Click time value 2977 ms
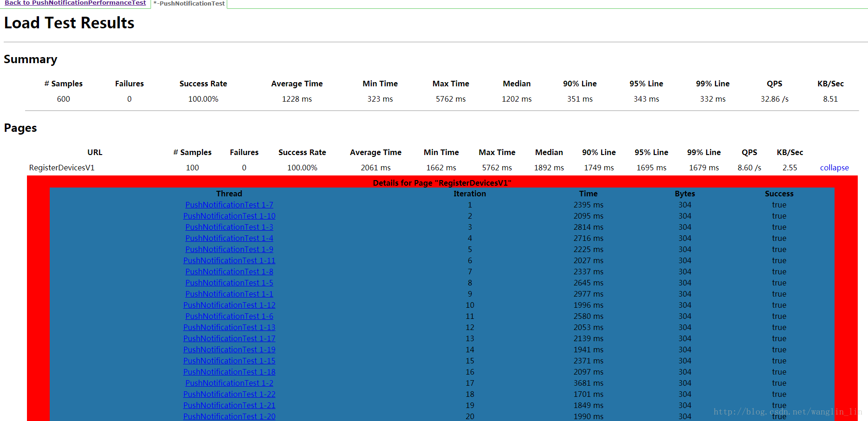The width and height of the screenshot is (868, 421). 588,294
